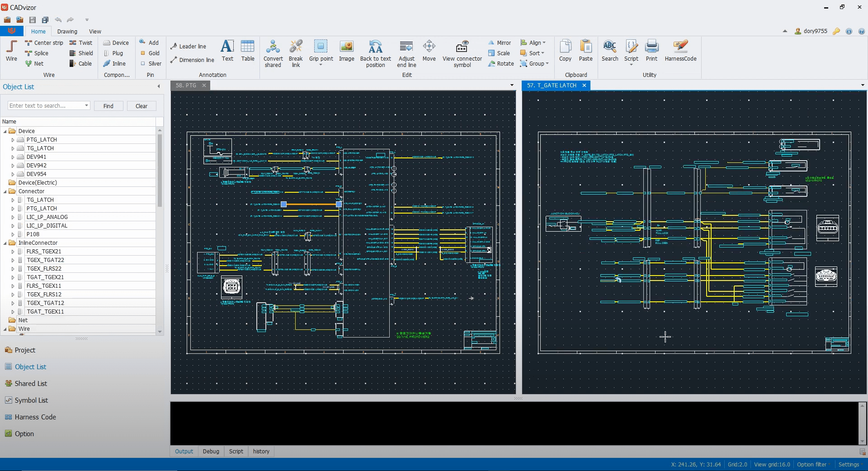
Task: Click the Rotate tool
Action: [x=501, y=63]
